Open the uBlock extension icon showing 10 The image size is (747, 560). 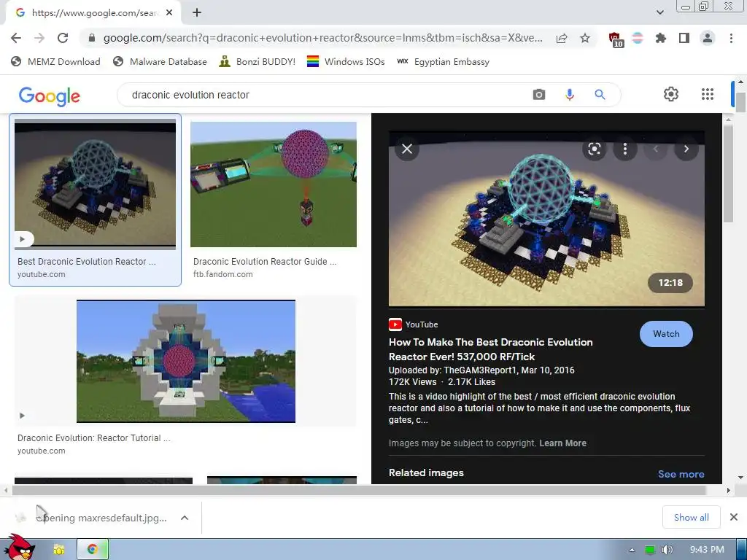[616, 39]
